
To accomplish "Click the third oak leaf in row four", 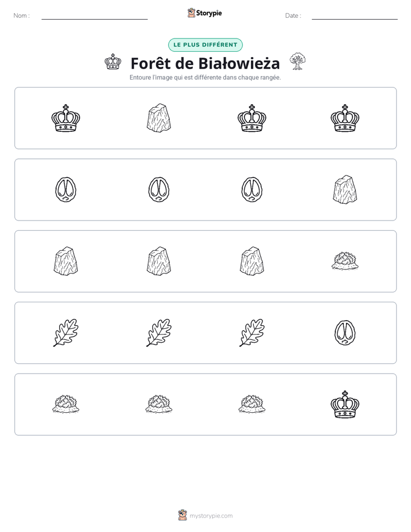I will coord(252,333).
